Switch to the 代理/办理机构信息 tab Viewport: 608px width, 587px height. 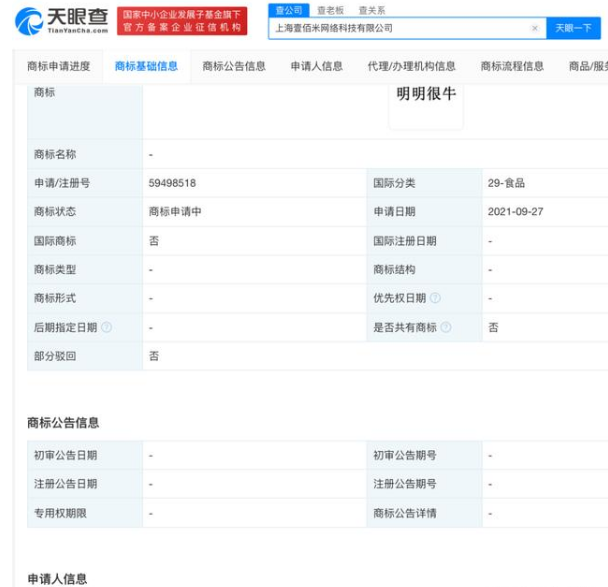point(411,66)
